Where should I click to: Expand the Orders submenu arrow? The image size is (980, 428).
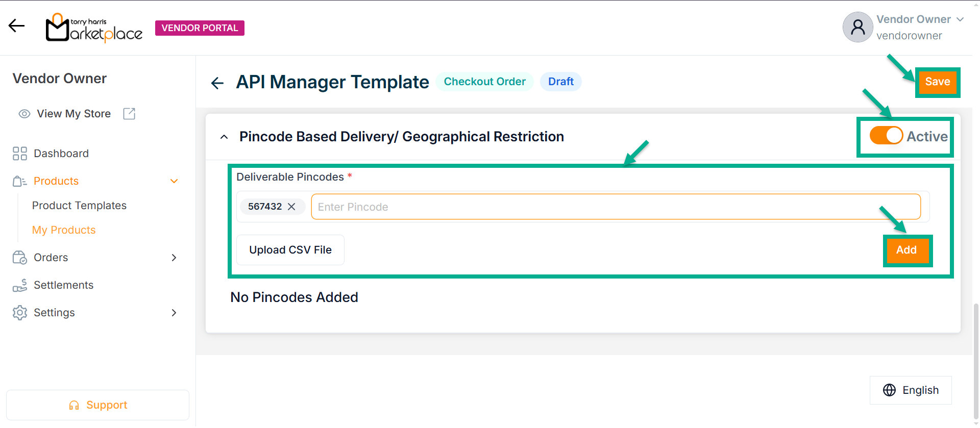[174, 258]
